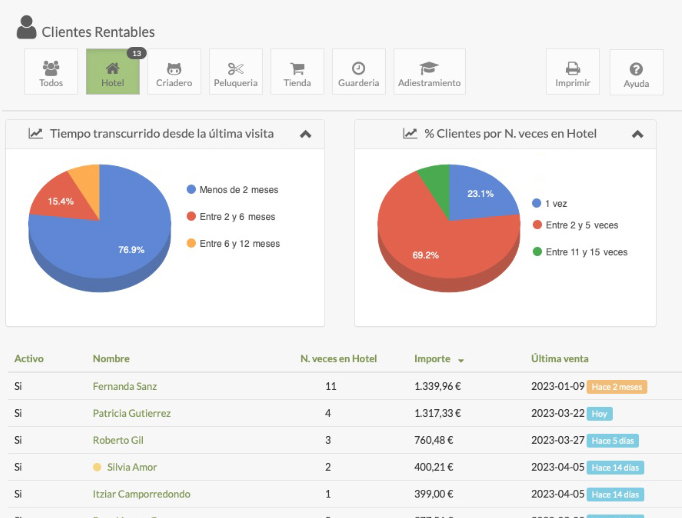The width and height of the screenshot is (682, 518).
Task: Select the Tienda shopping cart filter
Action: (x=297, y=72)
